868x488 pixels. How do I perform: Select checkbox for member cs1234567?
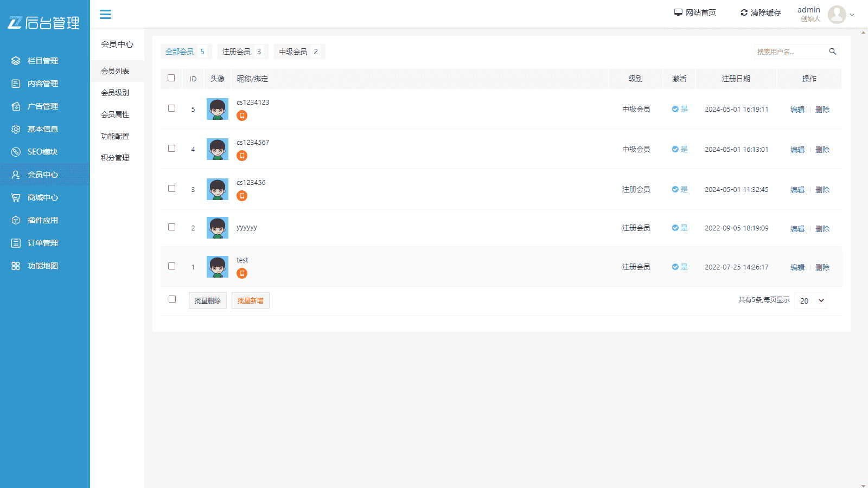[x=171, y=149]
